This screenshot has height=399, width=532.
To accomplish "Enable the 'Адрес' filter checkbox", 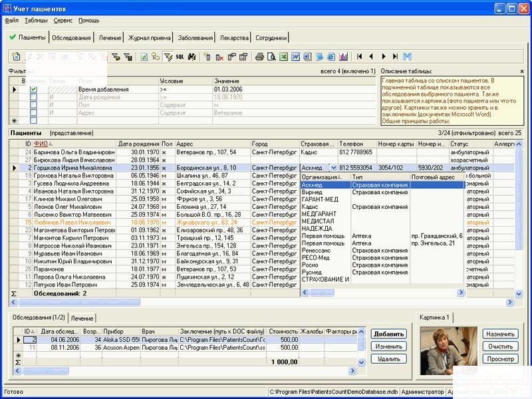I will point(33,112).
